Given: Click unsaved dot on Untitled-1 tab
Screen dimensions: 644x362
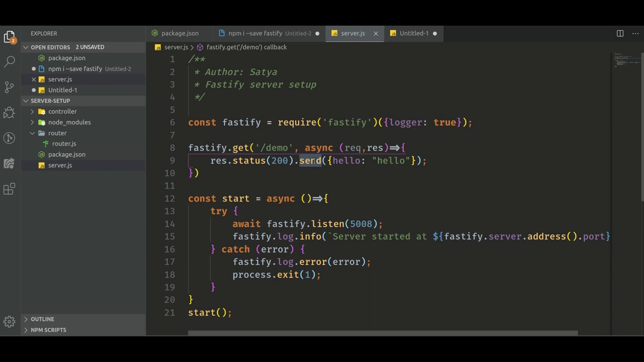Looking at the screenshot, I should 435,33.
